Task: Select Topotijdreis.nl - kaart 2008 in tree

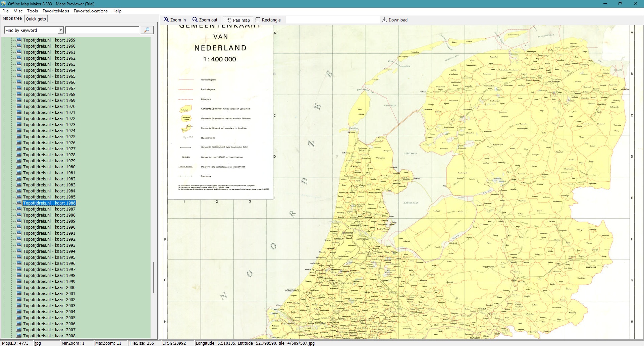Action: (49, 336)
